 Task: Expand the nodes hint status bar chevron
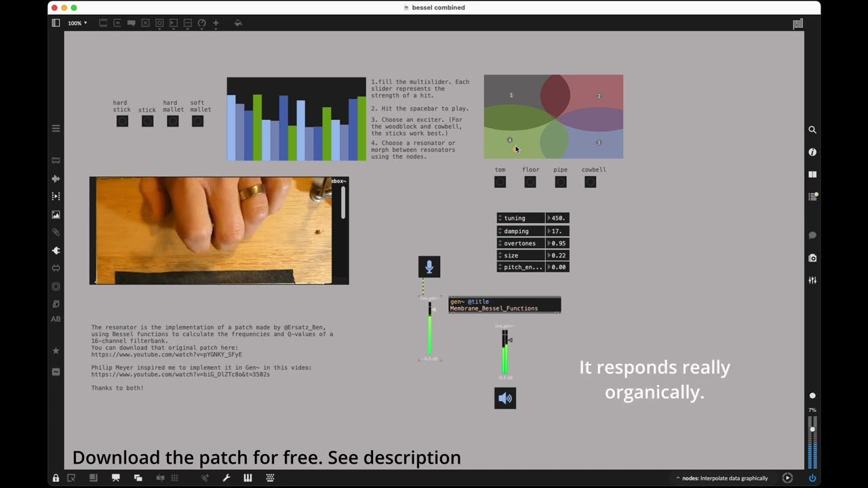click(x=677, y=478)
